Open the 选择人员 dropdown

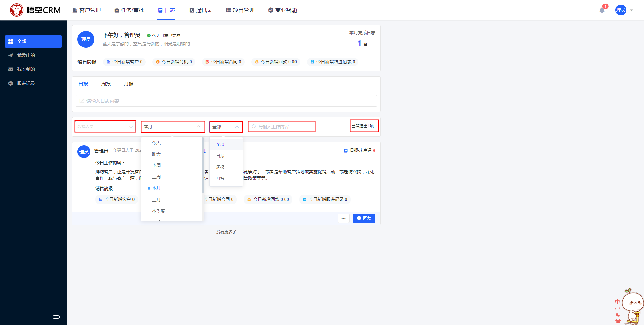point(105,126)
